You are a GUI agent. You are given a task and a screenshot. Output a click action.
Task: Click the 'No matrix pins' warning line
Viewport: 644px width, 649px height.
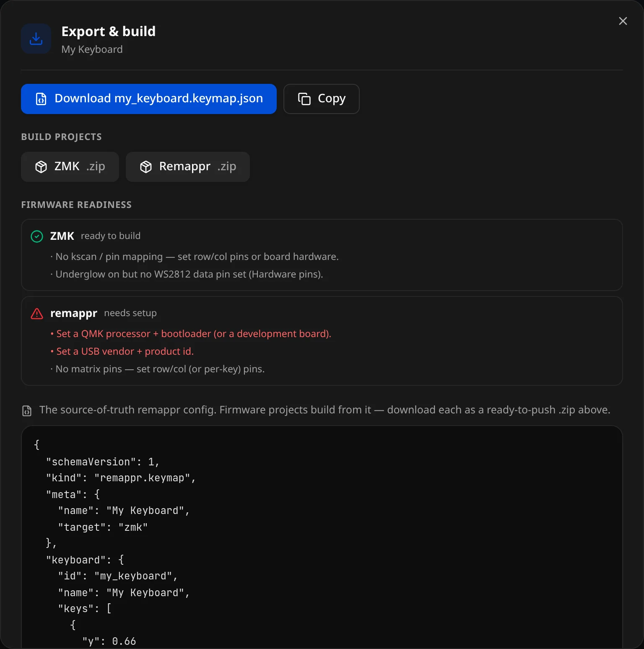[158, 369]
